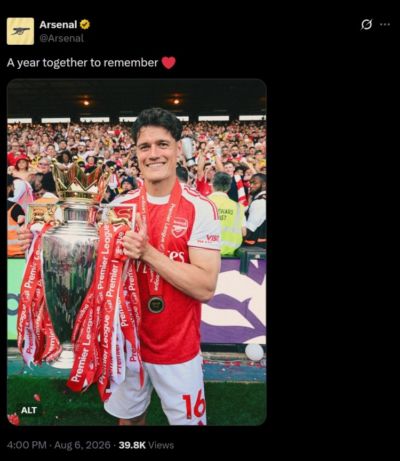
Task: Click the 4:00 PM post timestamp
Action: [x=26, y=445]
